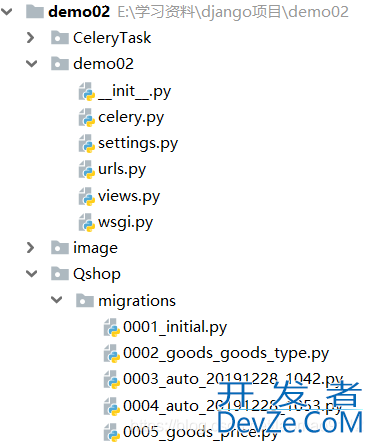The image size is (373, 444).
Task: Click the CeleryTask folder icon
Action: pyautogui.click(x=60, y=38)
